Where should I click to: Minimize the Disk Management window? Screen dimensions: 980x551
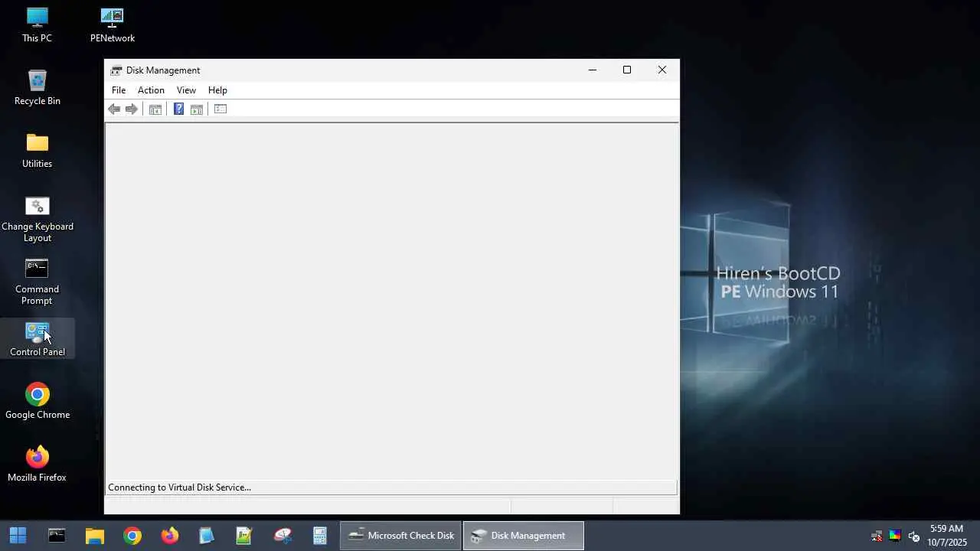[x=592, y=70]
